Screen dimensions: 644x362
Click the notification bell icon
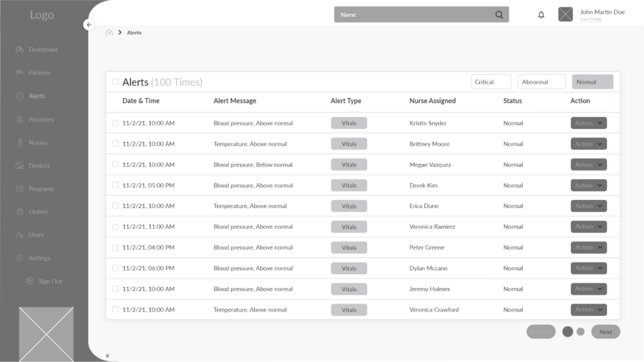coord(541,14)
